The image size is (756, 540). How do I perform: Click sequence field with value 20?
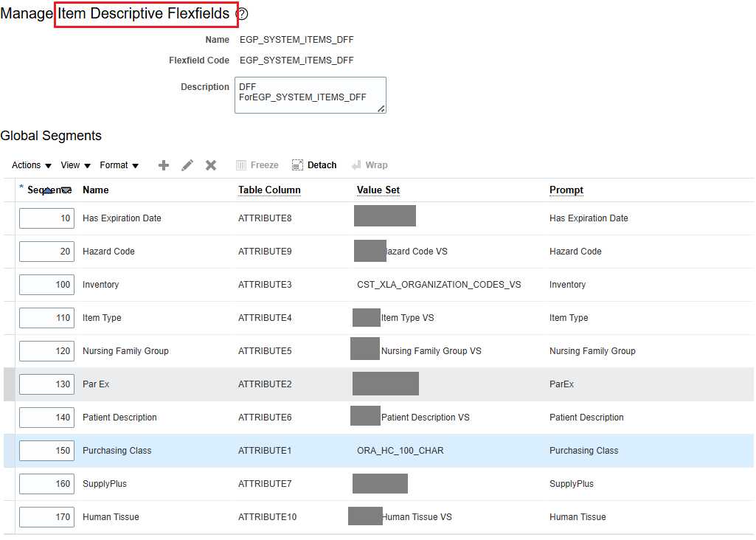pos(46,252)
